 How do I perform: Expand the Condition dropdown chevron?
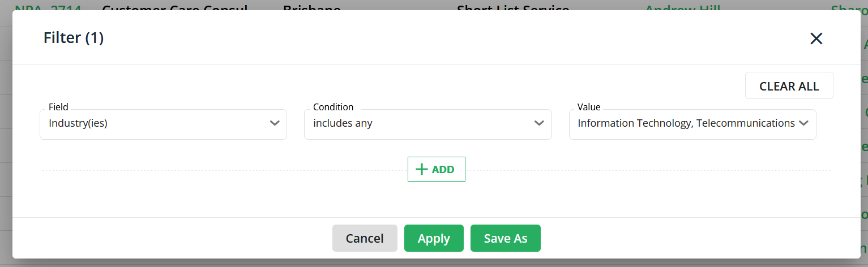click(x=539, y=123)
